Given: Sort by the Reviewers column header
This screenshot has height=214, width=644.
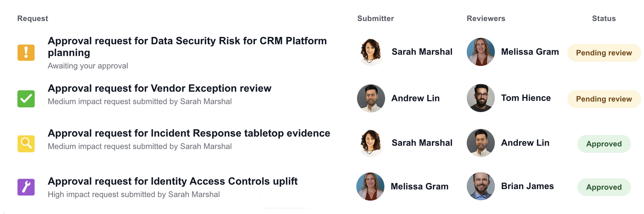Looking at the screenshot, I should [x=486, y=19].
